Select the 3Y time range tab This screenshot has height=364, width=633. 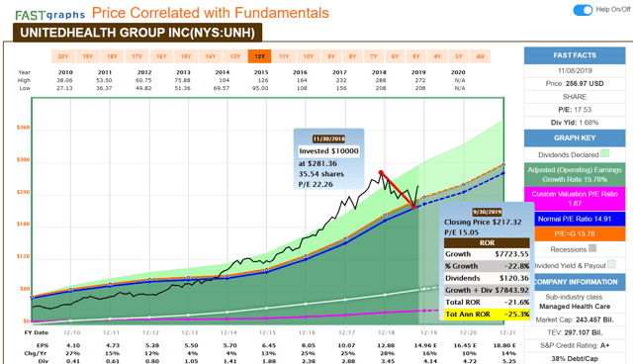pos(459,56)
